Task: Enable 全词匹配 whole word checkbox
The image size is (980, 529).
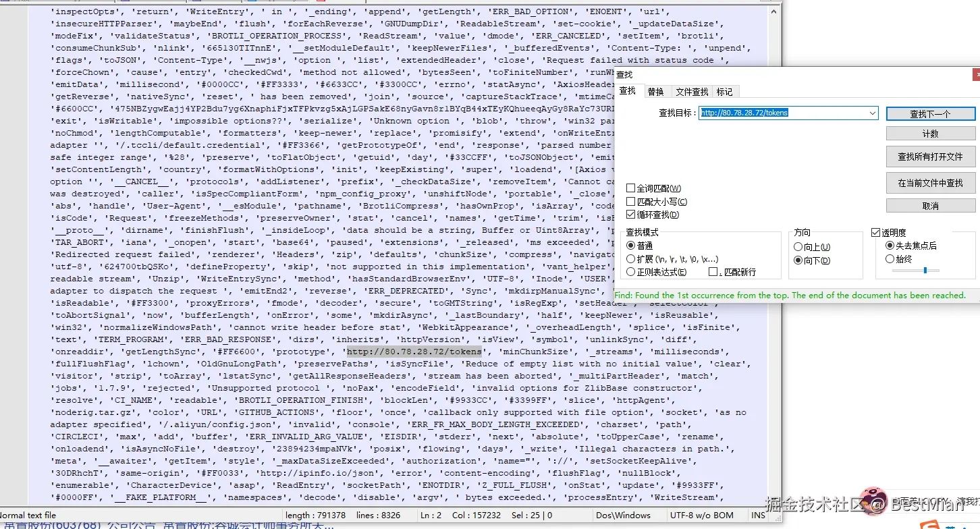Action: click(630, 188)
